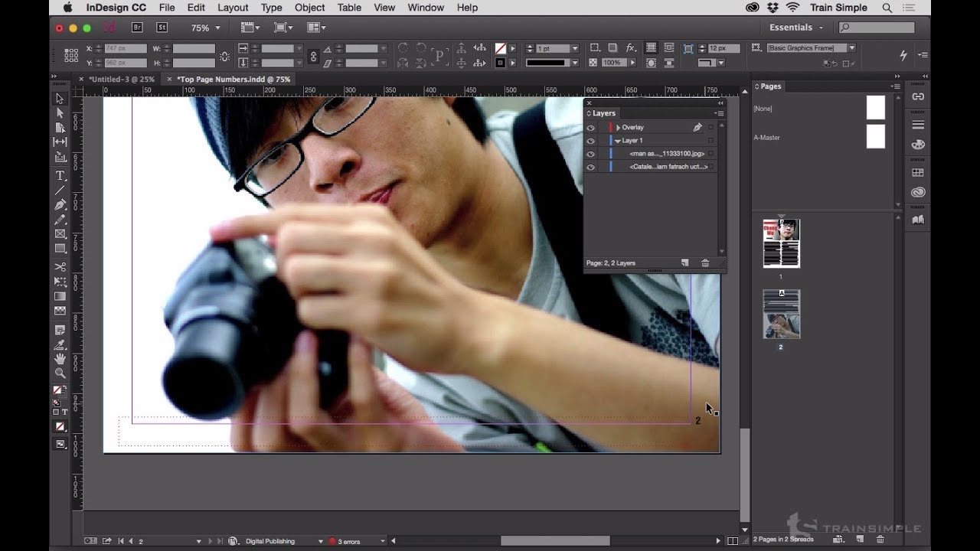The image size is (980, 551).
Task: Open Basic Graphics Frame object style dropdown
Action: coord(851,48)
